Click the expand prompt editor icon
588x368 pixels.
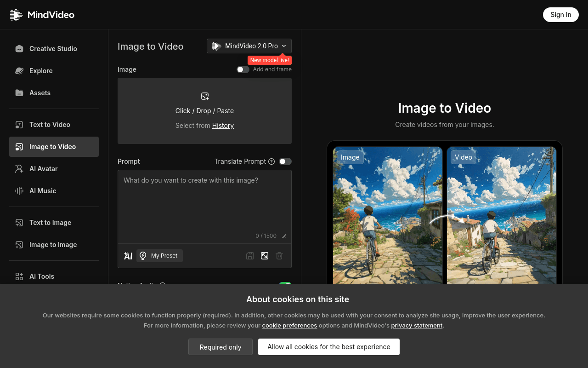point(265,256)
